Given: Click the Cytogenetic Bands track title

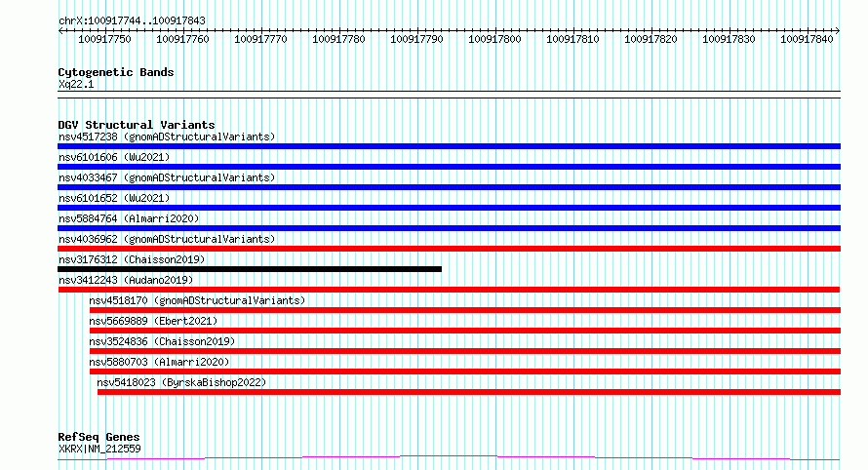Looking at the screenshot, I should (x=116, y=72).
